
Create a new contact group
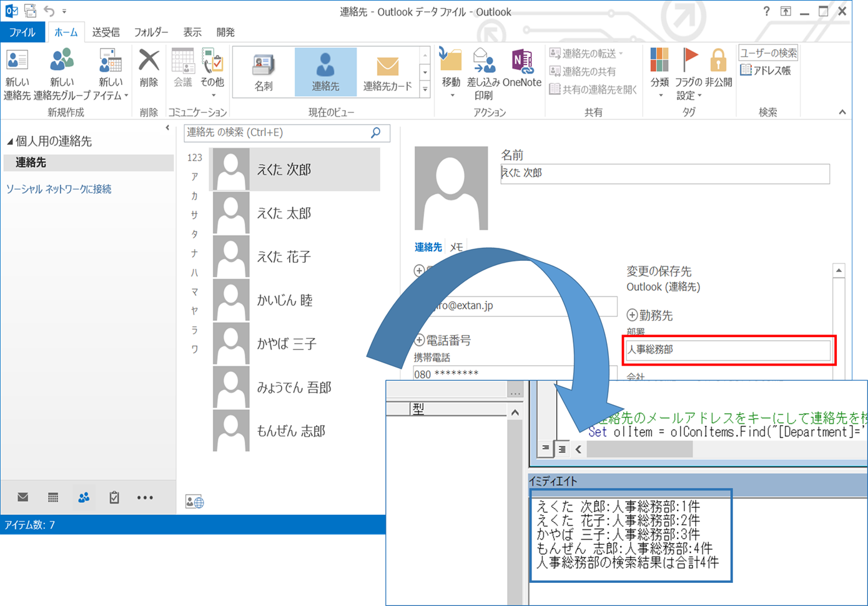62,75
